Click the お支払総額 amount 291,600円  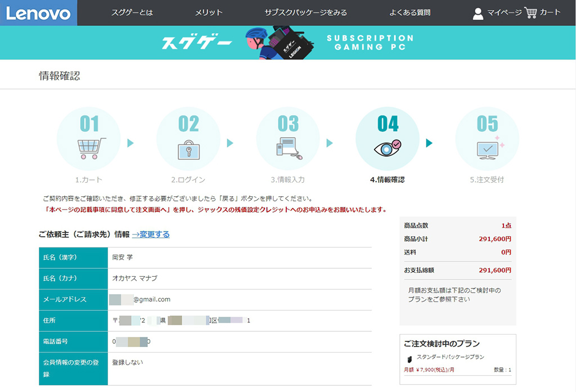(495, 270)
